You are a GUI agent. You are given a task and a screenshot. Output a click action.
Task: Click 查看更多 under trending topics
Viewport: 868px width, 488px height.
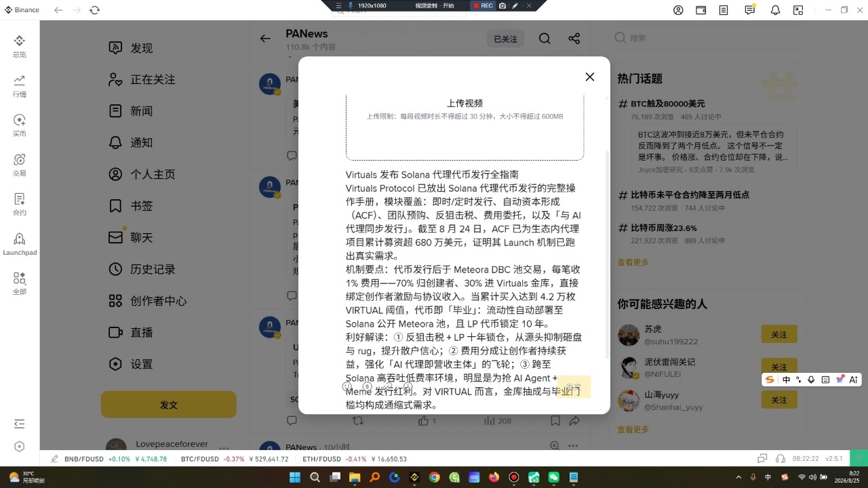(x=633, y=262)
